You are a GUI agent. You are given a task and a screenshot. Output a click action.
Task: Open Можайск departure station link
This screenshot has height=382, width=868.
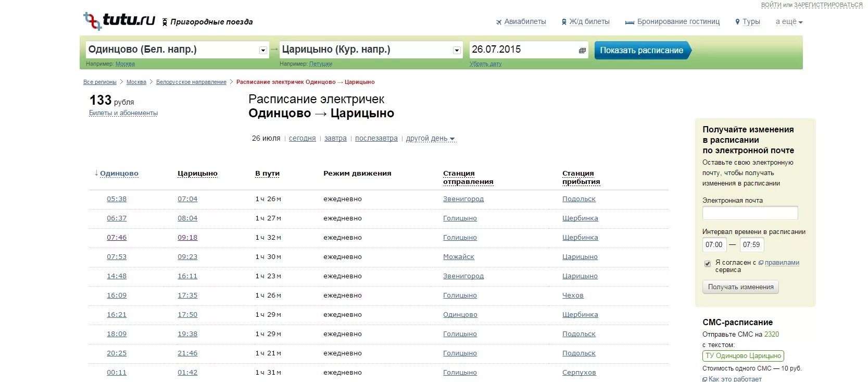(x=459, y=257)
